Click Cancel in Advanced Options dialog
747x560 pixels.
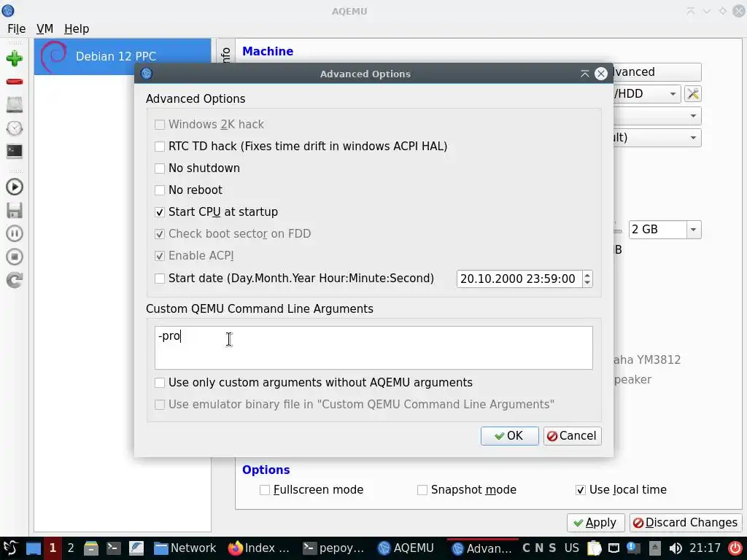click(x=572, y=436)
